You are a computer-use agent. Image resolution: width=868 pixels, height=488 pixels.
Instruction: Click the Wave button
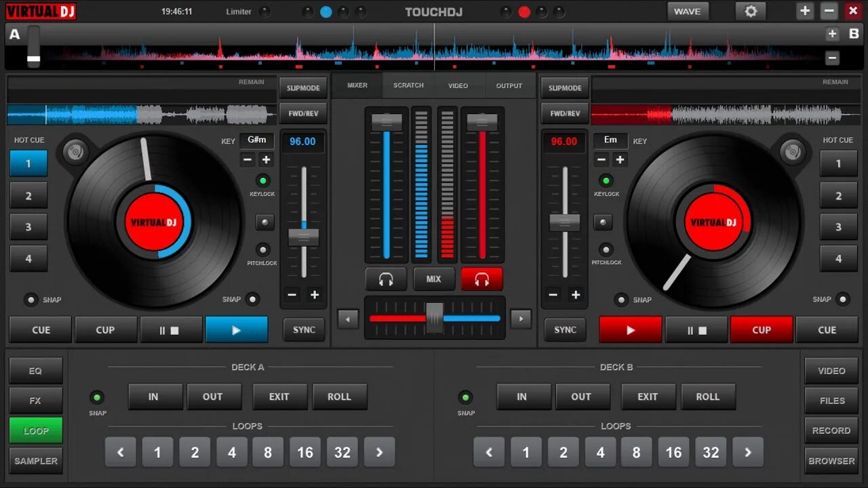(688, 11)
